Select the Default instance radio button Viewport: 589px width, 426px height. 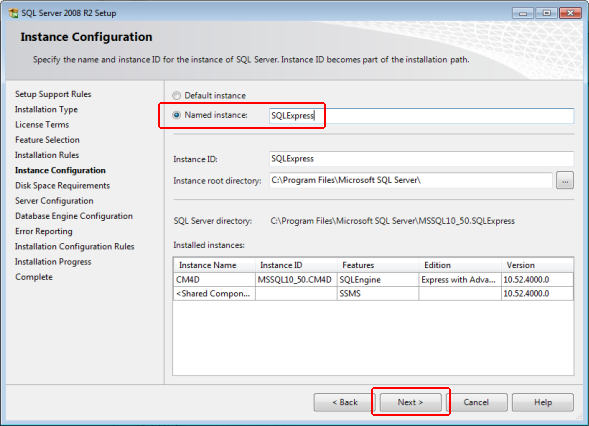pyautogui.click(x=177, y=95)
